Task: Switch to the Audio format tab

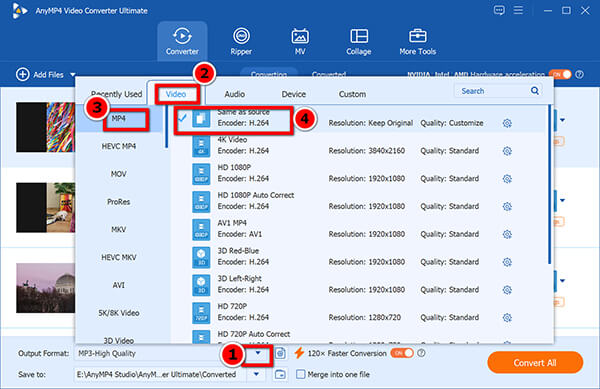Action: click(x=235, y=94)
